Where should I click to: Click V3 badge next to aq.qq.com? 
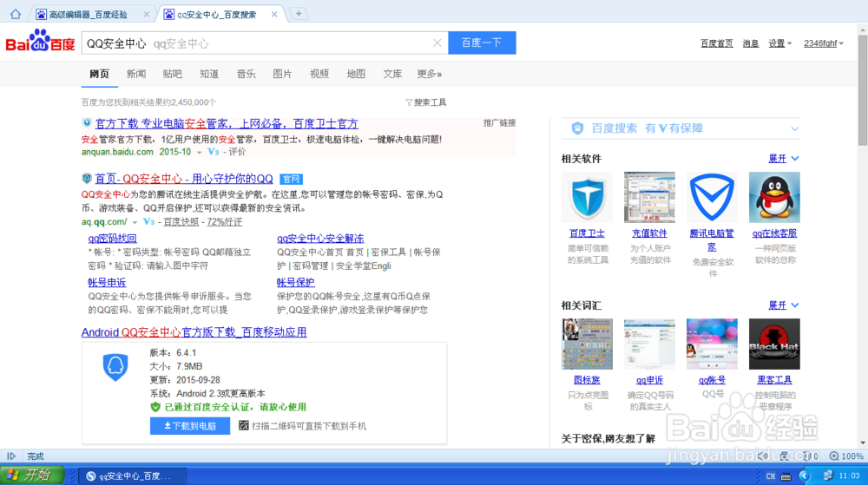148,222
